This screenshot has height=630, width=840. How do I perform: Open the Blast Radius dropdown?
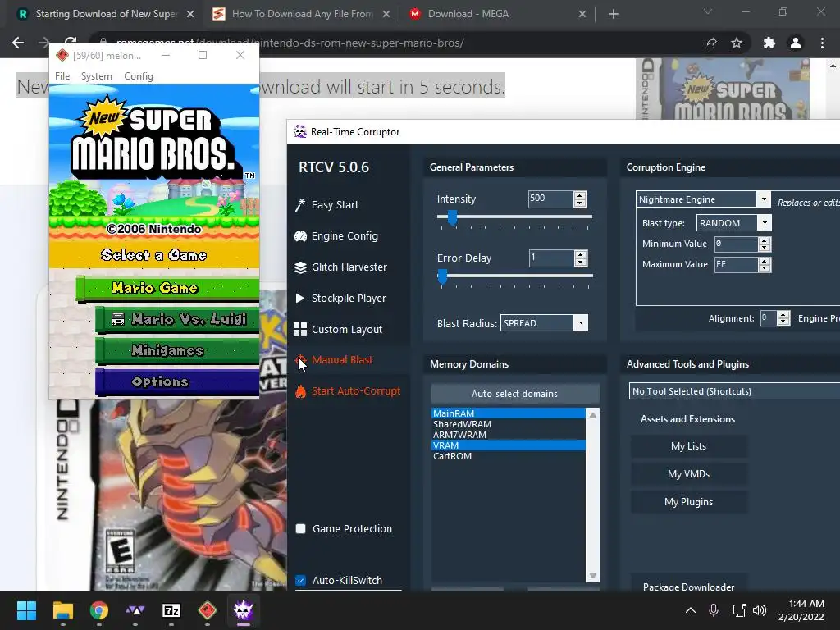click(581, 323)
